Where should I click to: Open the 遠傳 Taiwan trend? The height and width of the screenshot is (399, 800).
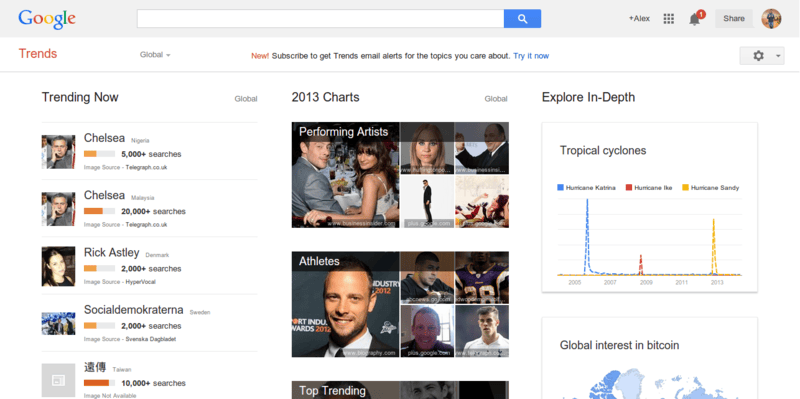coord(95,367)
